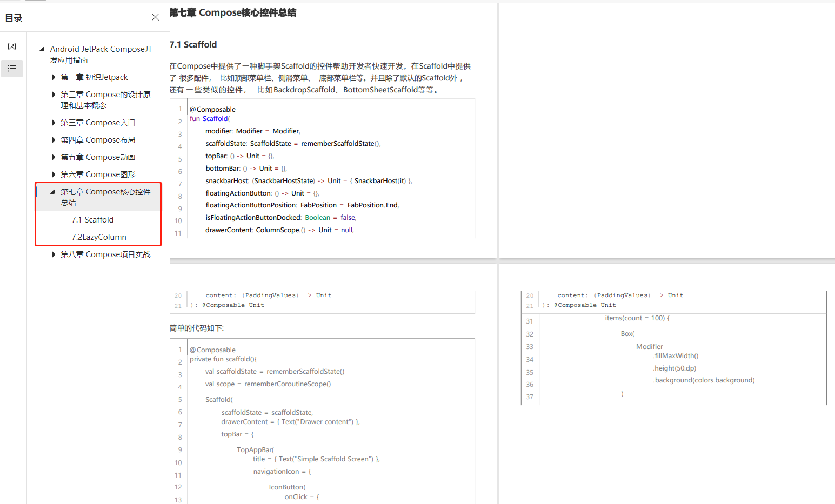This screenshot has height=504, width=835.
Task: Expand 第三章 Compose入门 chapter arrow
Action: (x=53, y=123)
